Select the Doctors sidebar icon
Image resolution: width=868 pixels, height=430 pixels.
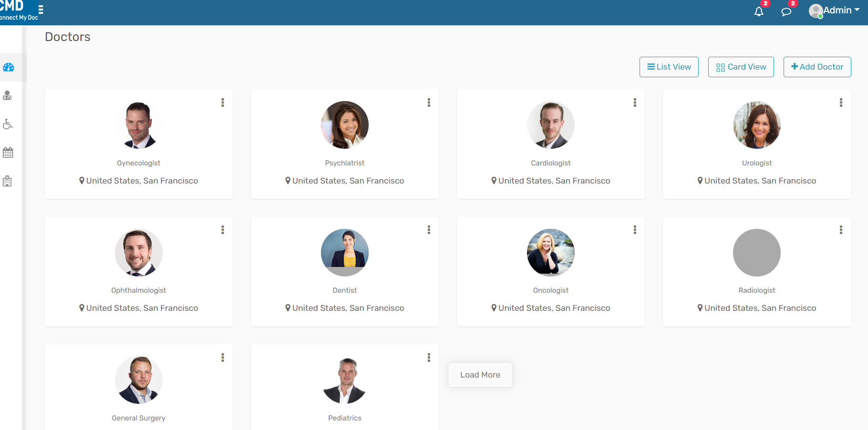tap(8, 95)
